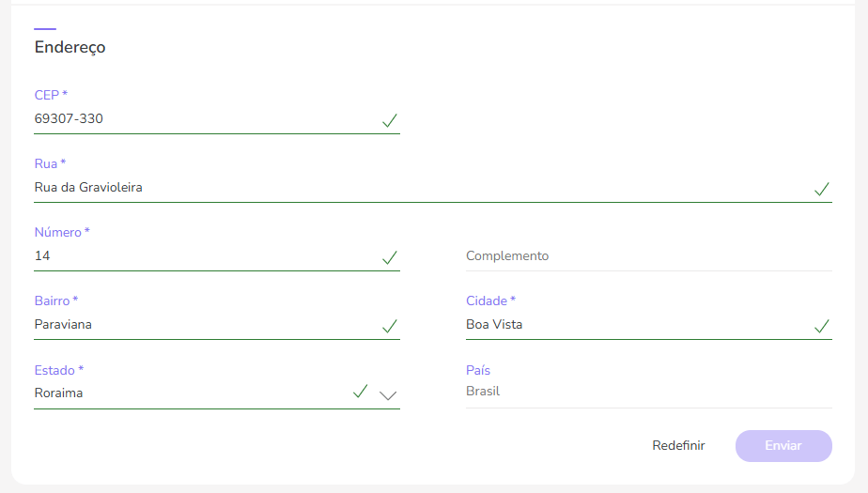Click the Estado field label

59,370
